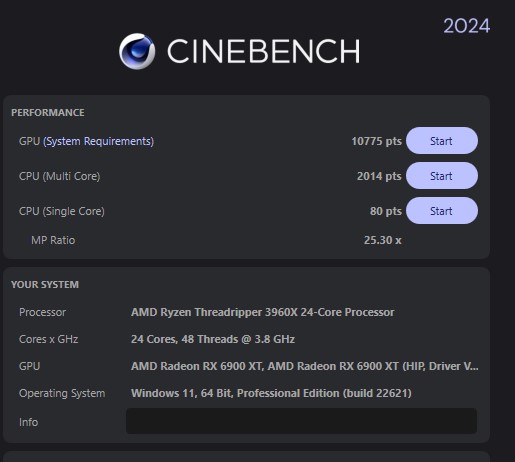Click into the Info text field

coord(301,421)
